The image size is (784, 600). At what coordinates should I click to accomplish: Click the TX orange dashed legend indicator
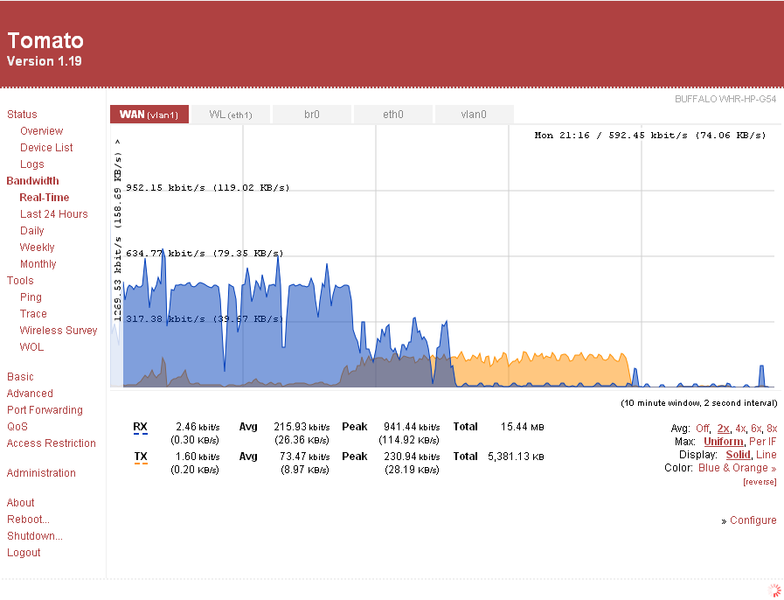coord(140,464)
